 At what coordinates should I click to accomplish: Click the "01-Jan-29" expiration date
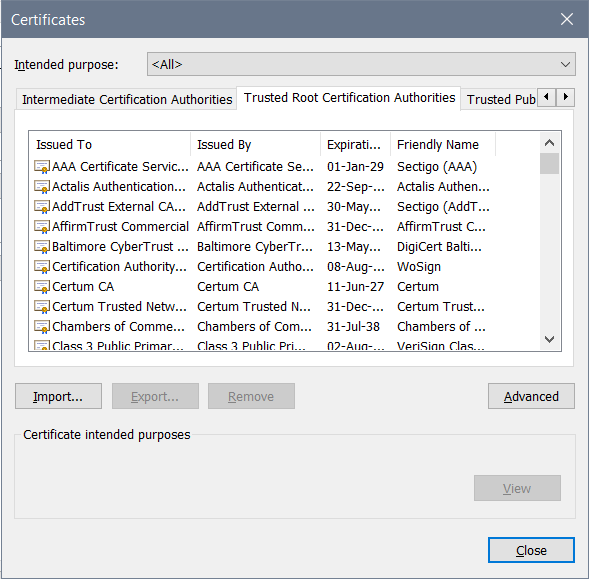click(x=355, y=166)
